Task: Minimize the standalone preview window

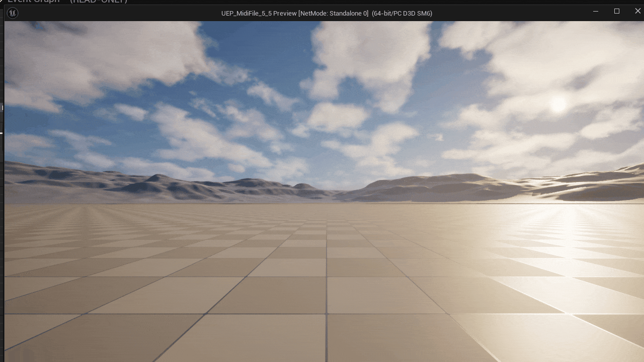Action: pos(596,11)
